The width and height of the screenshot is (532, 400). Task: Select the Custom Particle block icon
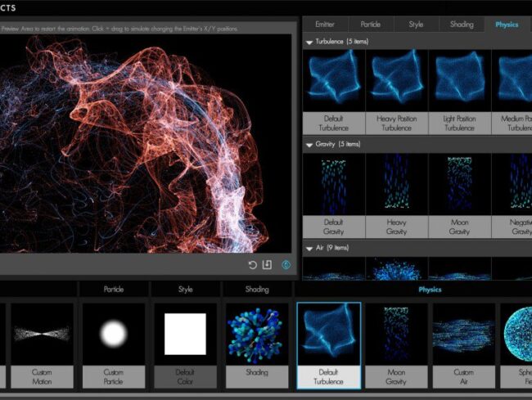pyautogui.click(x=114, y=334)
